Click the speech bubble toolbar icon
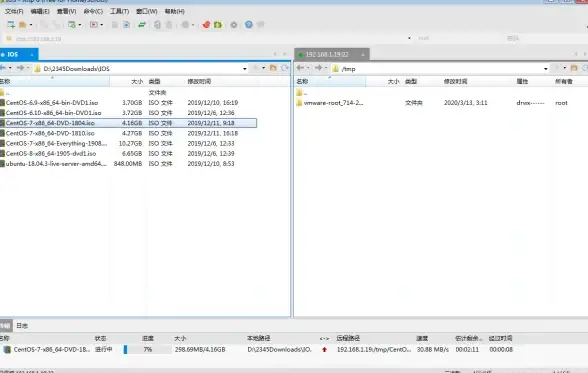 [x=260, y=24]
